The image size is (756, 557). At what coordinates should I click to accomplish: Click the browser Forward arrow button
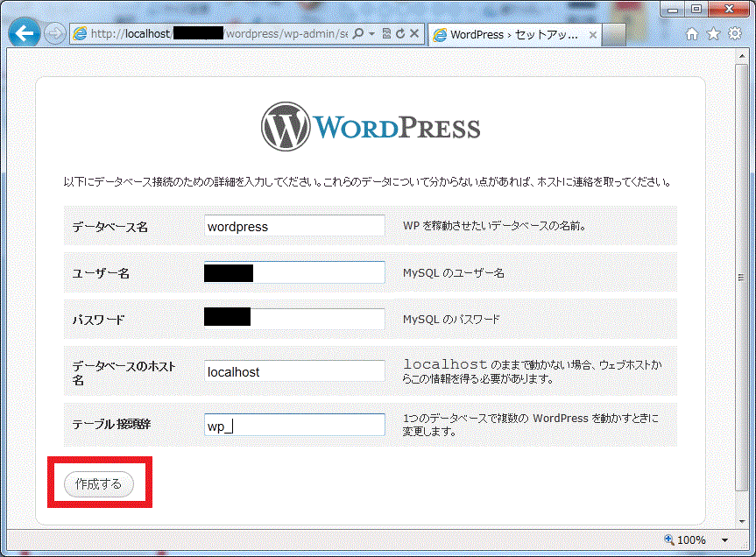click(x=53, y=34)
